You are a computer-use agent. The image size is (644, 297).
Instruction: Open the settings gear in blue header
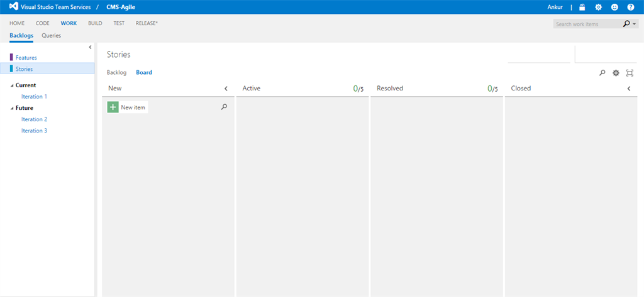(599, 7)
